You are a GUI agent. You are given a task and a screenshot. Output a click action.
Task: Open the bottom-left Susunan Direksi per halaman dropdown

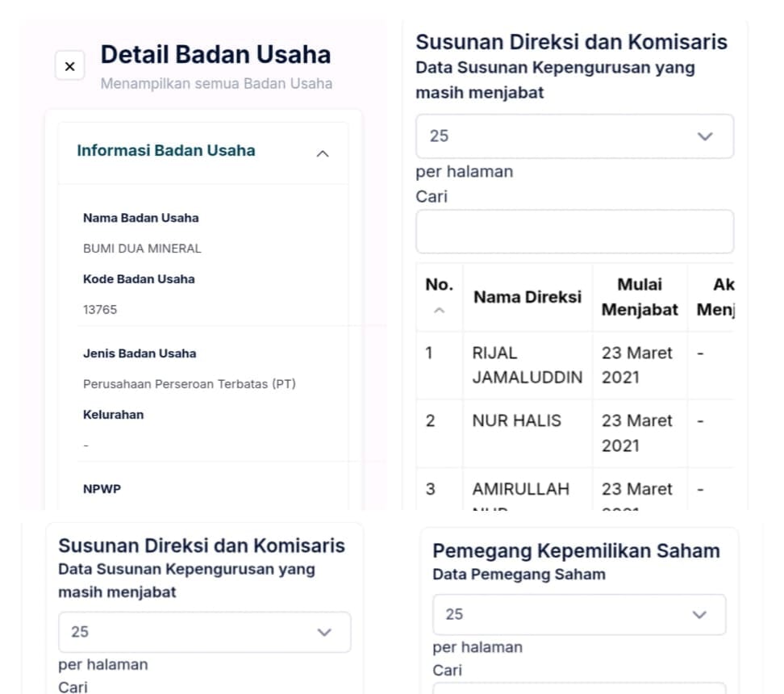click(204, 632)
